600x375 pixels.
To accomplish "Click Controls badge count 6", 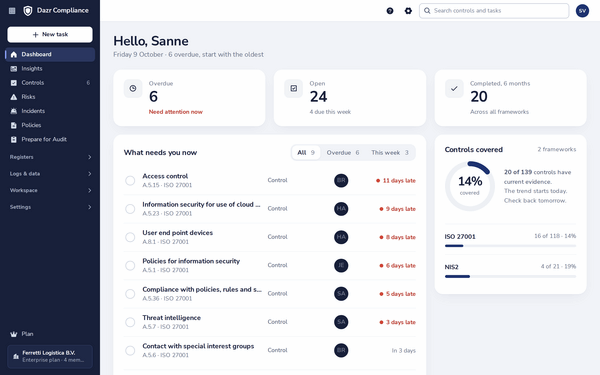I will (88, 83).
